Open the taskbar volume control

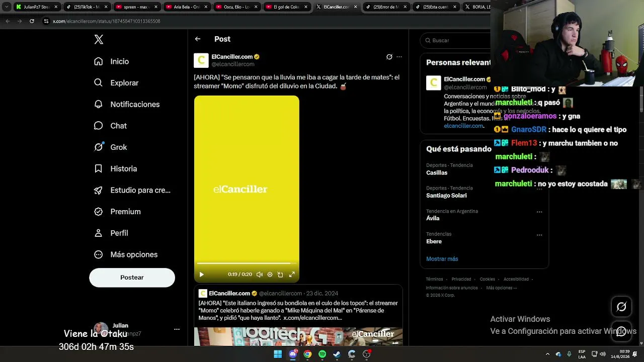[x=603, y=354]
